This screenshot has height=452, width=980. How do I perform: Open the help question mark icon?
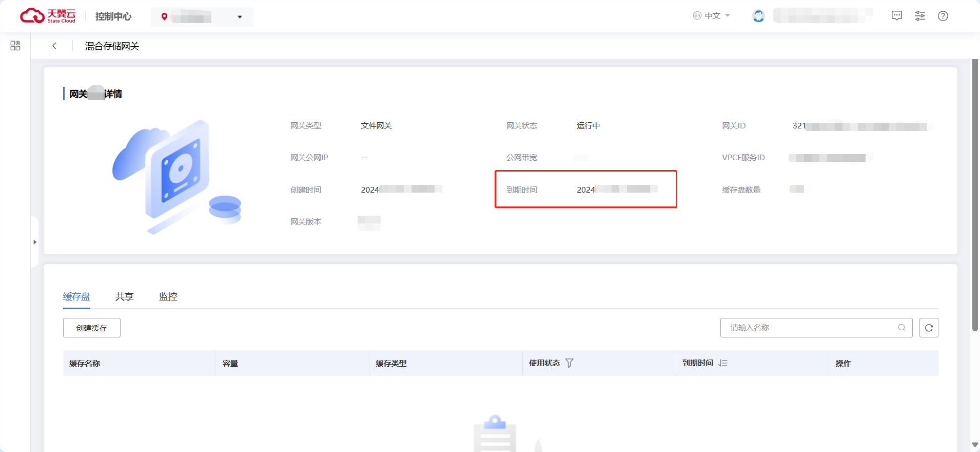click(x=943, y=16)
